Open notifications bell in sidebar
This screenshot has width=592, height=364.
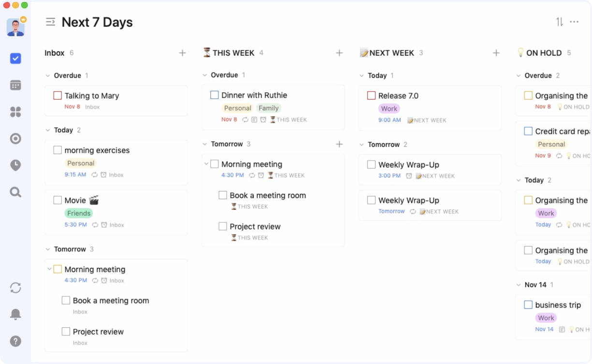tap(15, 314)
